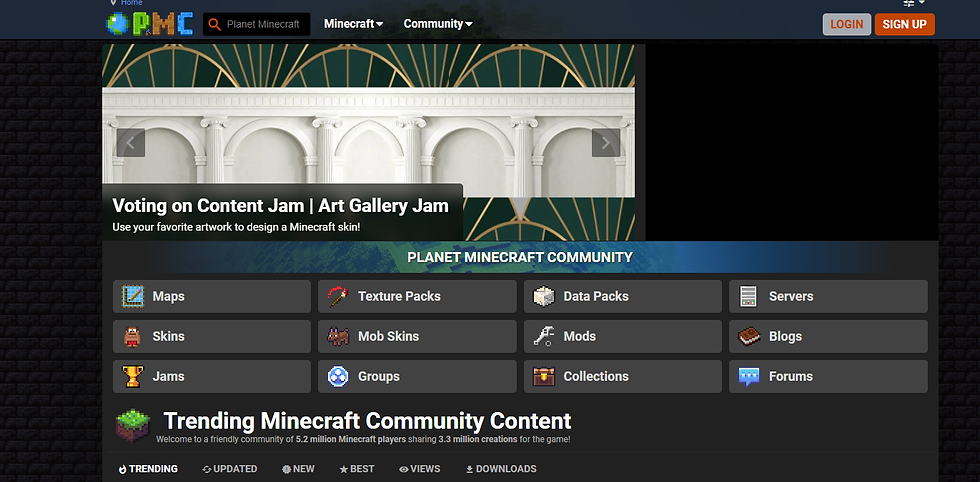Select the Trending sort tab
This screenshot has width=980, height=482.
pos(148,469)
